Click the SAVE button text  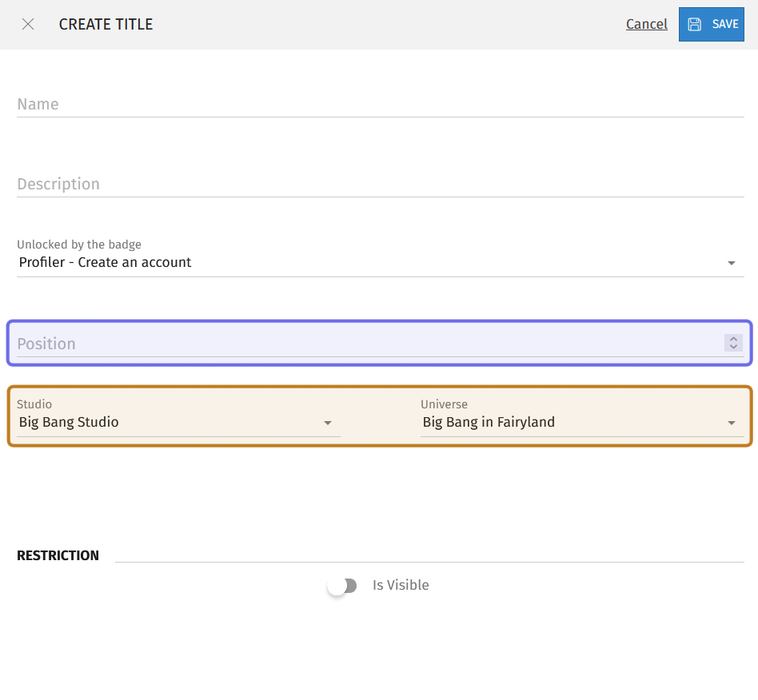coord(725,24)
